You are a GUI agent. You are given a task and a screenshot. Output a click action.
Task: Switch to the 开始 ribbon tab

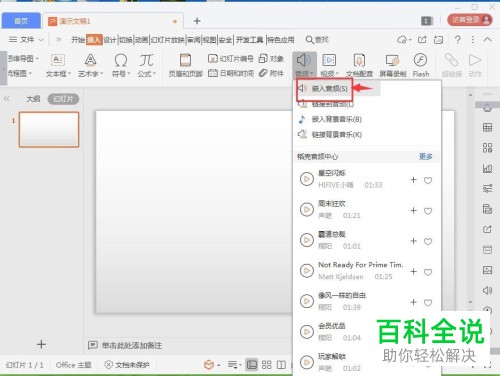tap(78, 40)
